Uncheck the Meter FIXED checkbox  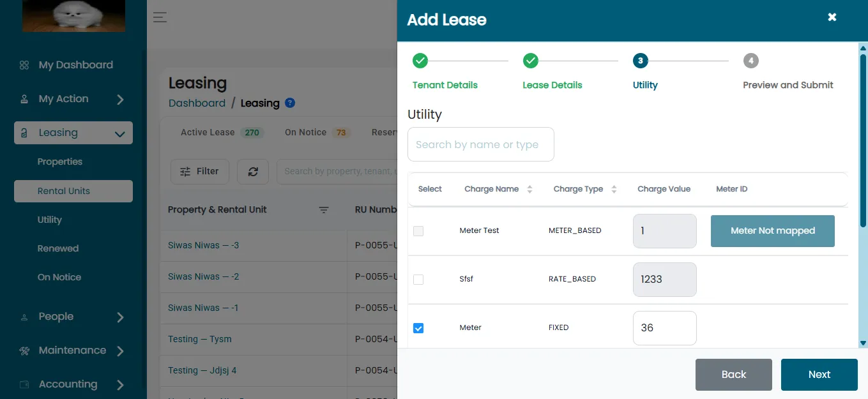pos(418,328)
